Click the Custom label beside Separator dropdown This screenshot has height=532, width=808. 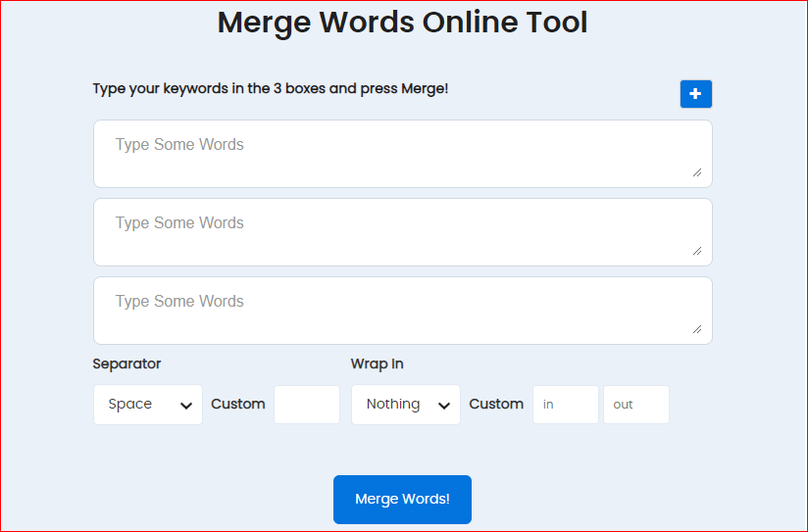tap(238, 404)
